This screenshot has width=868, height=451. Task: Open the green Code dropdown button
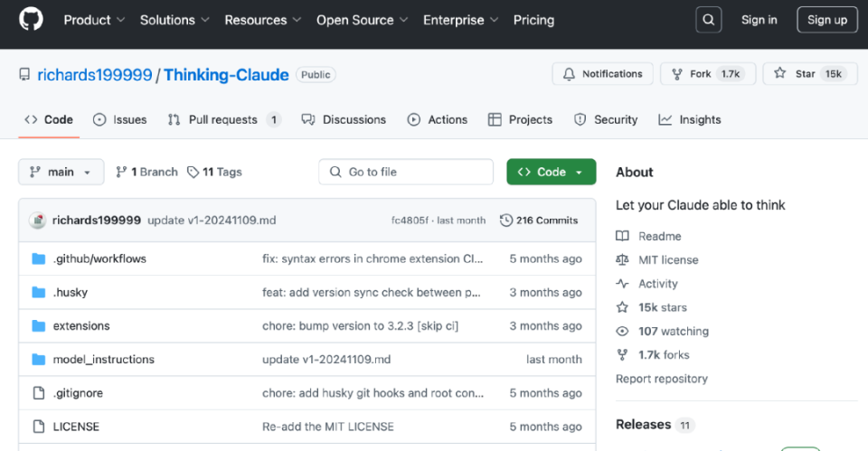[552, 172]
